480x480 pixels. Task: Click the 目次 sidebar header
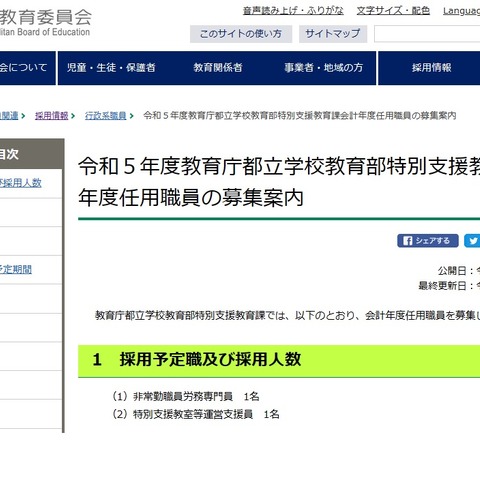click(x=32, y=154)
